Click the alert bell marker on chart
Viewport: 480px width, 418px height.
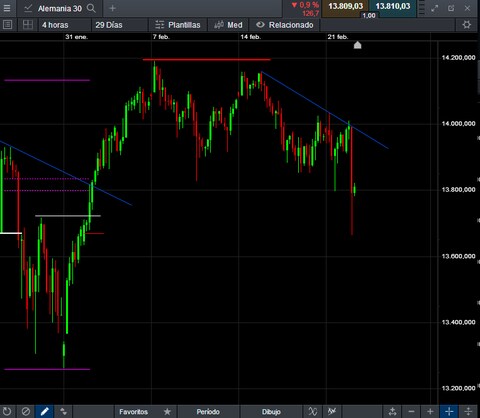click(357, 45)
